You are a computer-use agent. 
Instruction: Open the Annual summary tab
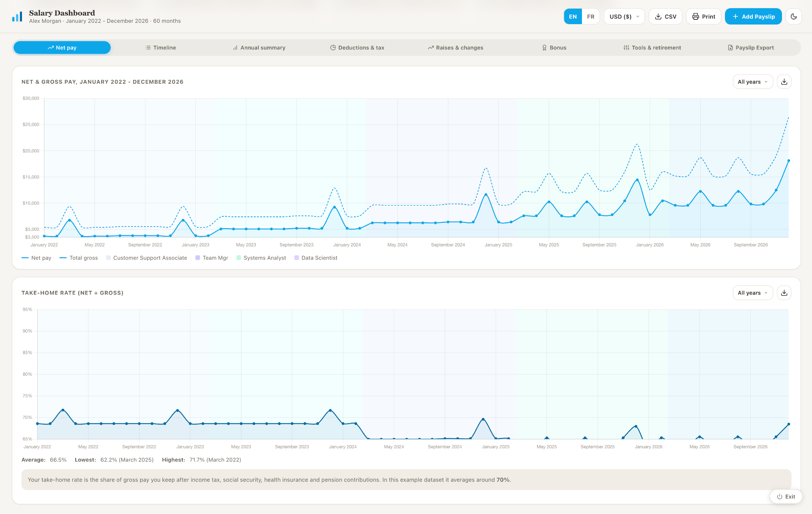pos(259,47)
